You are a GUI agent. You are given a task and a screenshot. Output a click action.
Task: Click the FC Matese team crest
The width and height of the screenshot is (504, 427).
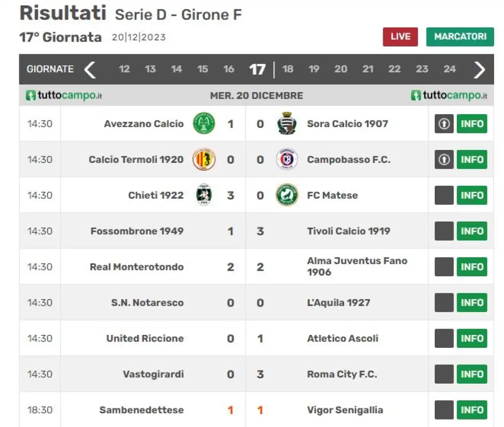click(287, 195)
